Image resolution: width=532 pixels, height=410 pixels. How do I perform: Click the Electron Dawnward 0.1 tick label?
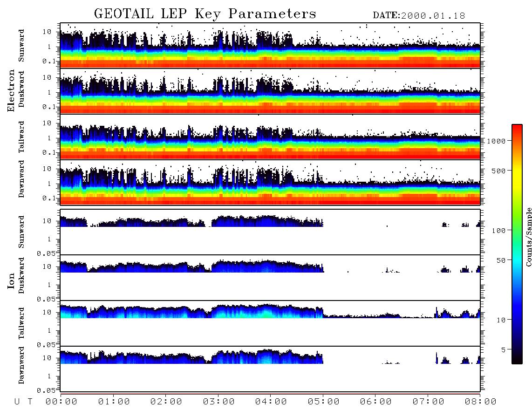(50, 198)
